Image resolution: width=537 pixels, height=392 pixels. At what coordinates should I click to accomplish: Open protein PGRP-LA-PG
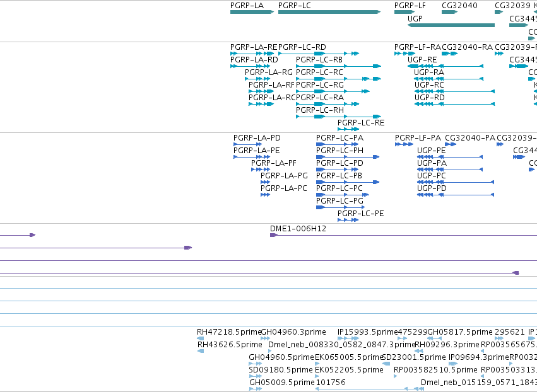coord(284,176)
